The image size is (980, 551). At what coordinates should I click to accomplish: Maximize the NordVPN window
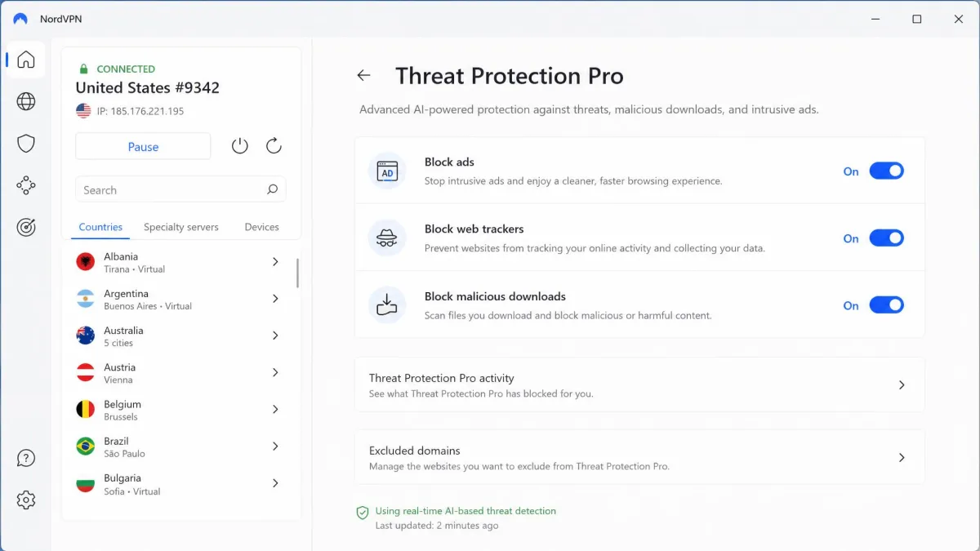pos(917,19)
